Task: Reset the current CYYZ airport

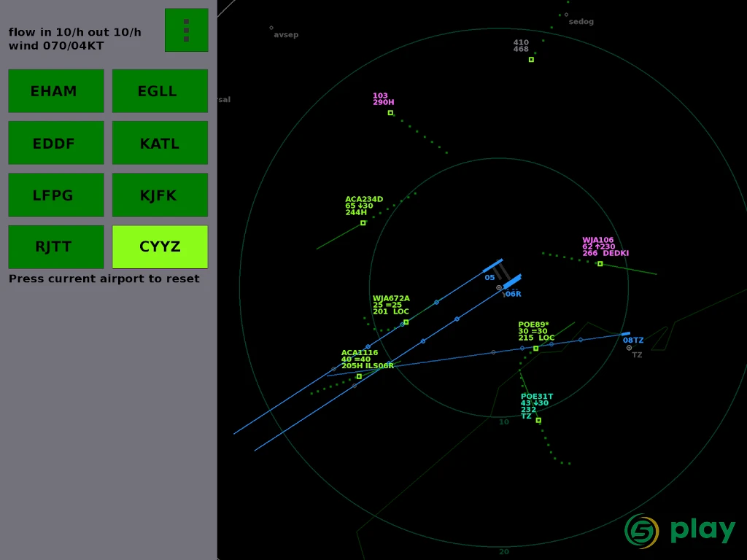Action: tap(160, 246)
